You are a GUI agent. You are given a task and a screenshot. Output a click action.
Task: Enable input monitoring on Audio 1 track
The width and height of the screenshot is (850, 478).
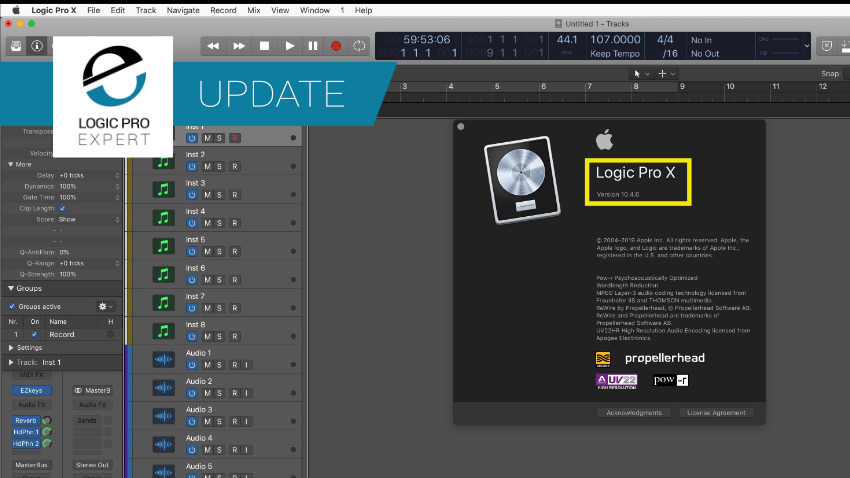coord(246,365)
